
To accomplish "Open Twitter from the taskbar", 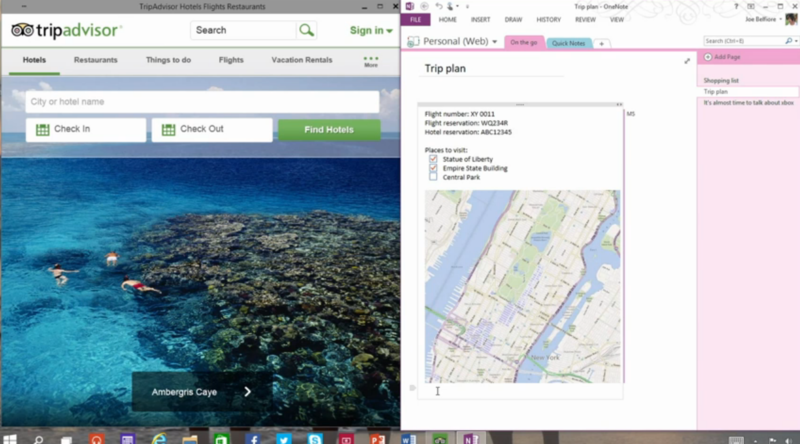I will [x=284, y=439].
